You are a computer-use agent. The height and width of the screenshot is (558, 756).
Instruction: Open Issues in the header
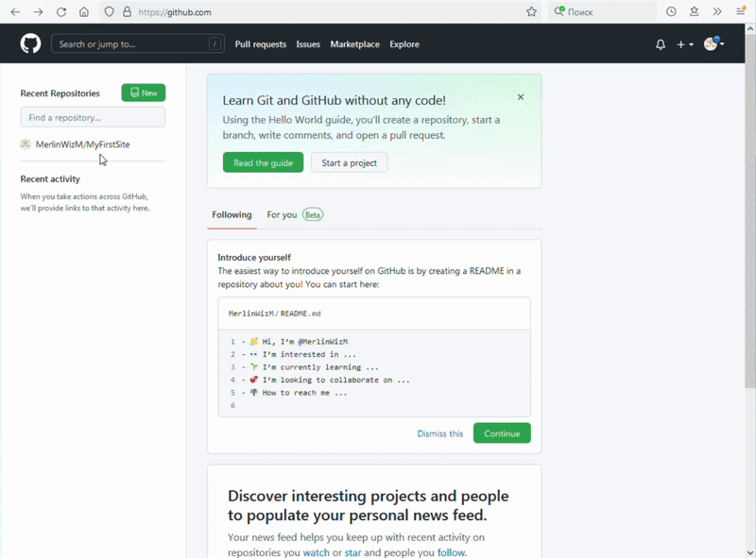click(x=308, y=44)
